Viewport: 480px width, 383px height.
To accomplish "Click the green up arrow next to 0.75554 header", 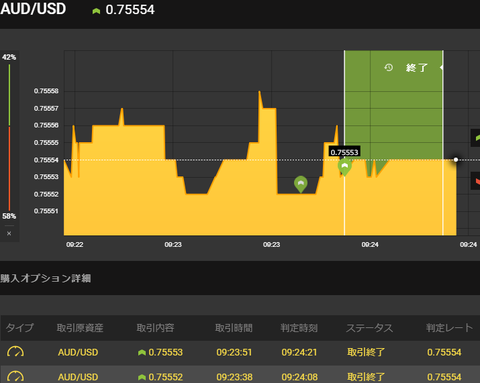I will [x=96, y=11].
